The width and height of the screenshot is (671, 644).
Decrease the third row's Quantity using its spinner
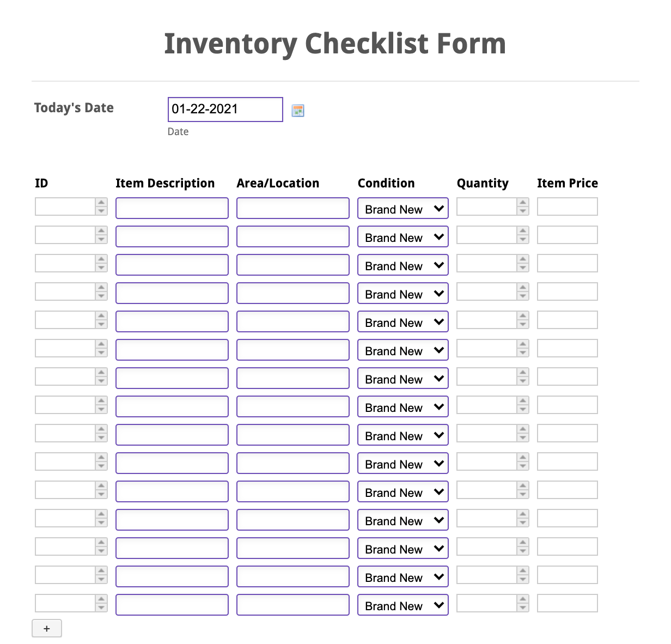(x=522, y=266)
